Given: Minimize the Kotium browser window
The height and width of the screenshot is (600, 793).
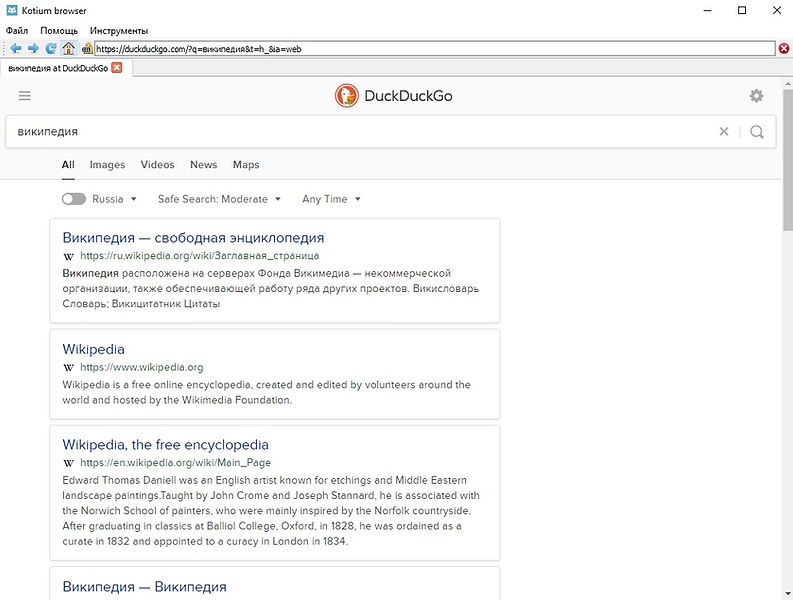Looking at the screenshot, I should pyautogui.click(x=708, y=10).
